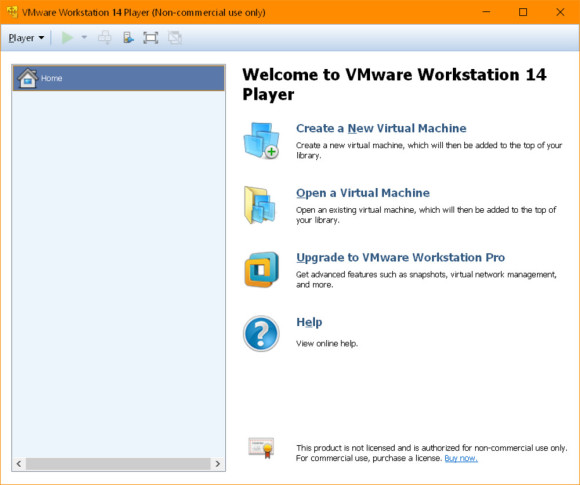Click the Open Virtual Machine folder icon

[260, 205]
